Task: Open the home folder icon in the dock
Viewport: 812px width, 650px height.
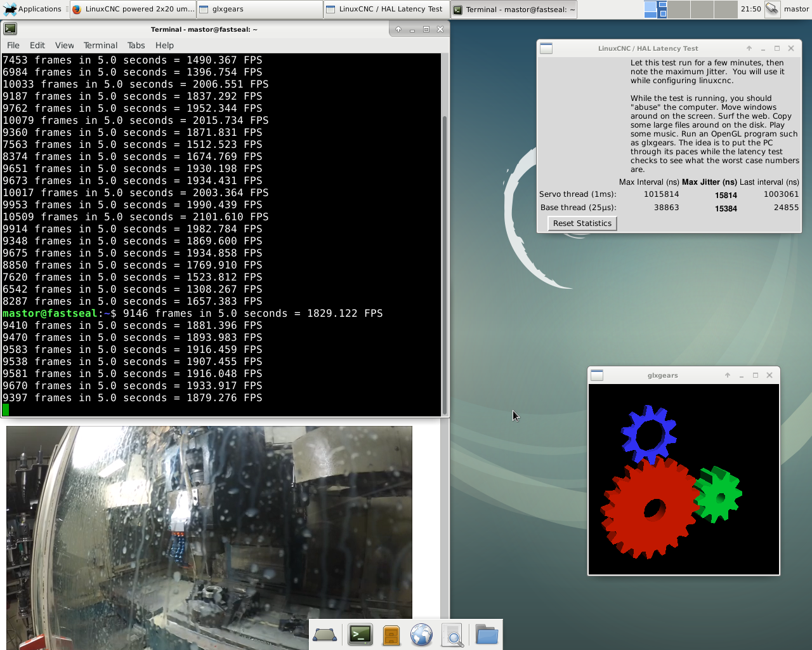Action: point(487,635)
